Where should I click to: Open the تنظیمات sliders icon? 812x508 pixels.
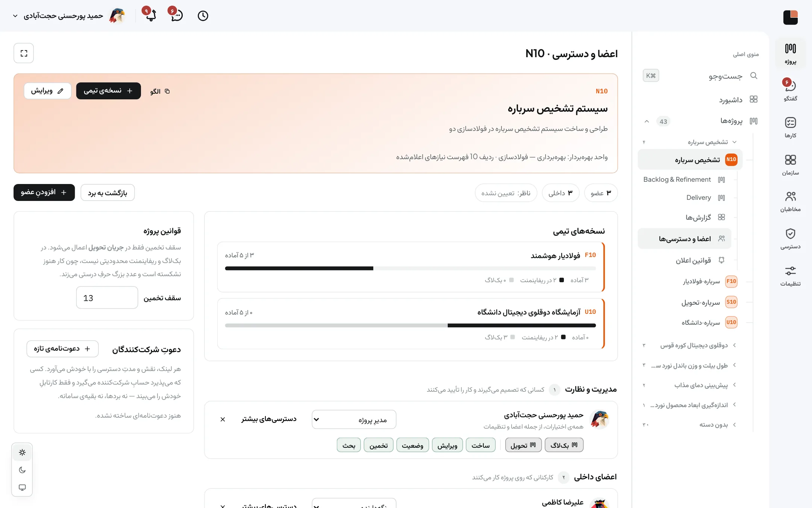[790, 275]
